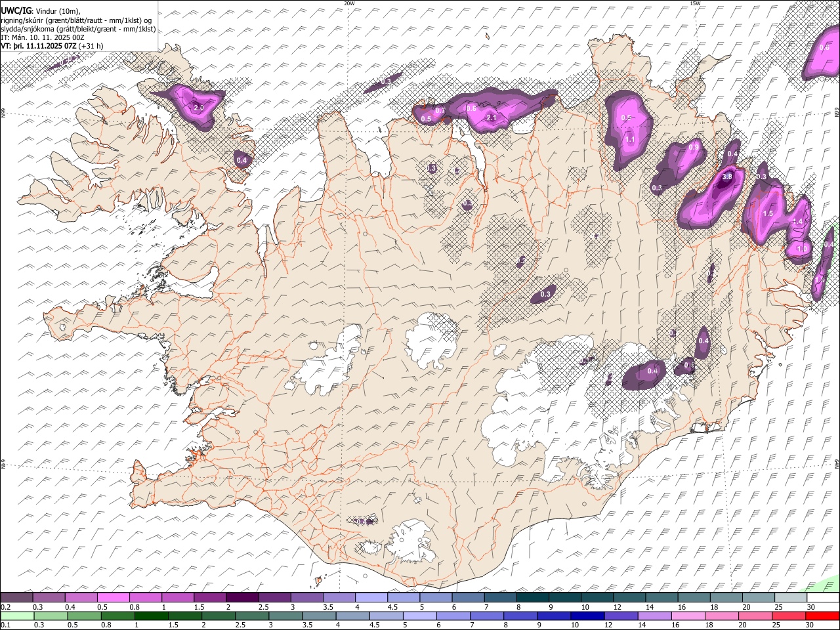Click the '1.1' snowfall value in the northeast
840x630 pixels.
[x=630, y=139]
